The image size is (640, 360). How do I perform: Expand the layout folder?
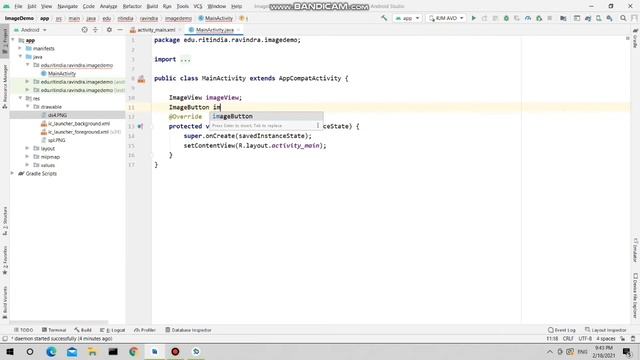[x=27, y=148]
